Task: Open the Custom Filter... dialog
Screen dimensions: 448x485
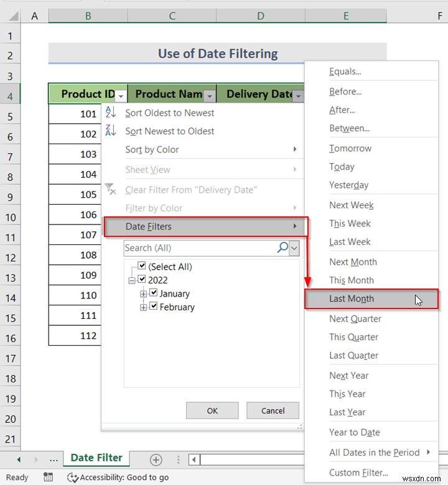Action: (358, 473)
